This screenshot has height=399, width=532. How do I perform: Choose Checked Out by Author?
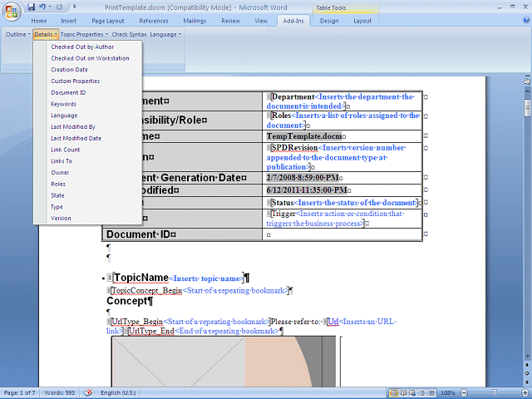[88, 47]
